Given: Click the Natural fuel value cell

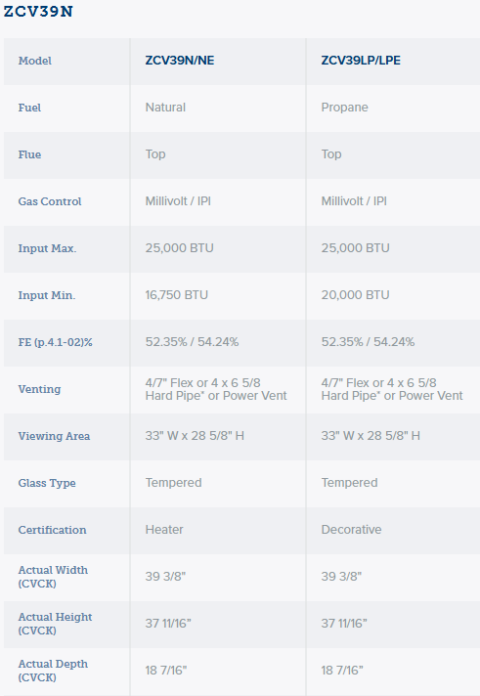Looking at the screenshot, I should [x=165, y=107].
